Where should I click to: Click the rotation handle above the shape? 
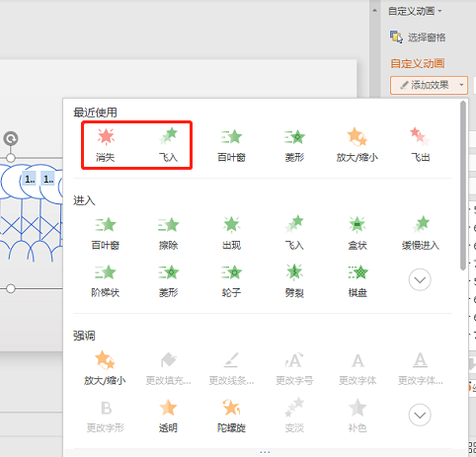(x=11, y=138)
